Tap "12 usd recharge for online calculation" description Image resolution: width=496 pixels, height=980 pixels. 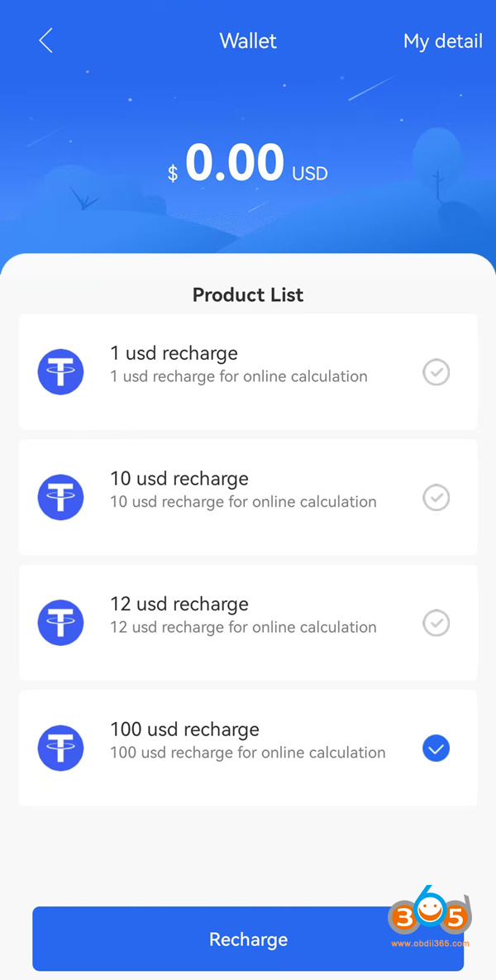click(243, 628)
